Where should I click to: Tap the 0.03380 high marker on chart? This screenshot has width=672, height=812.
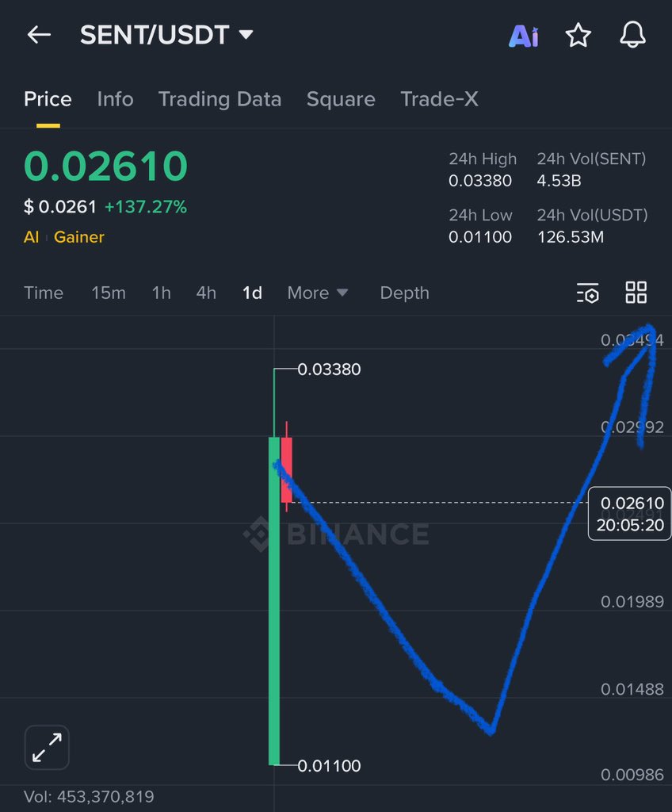point(329,370)
